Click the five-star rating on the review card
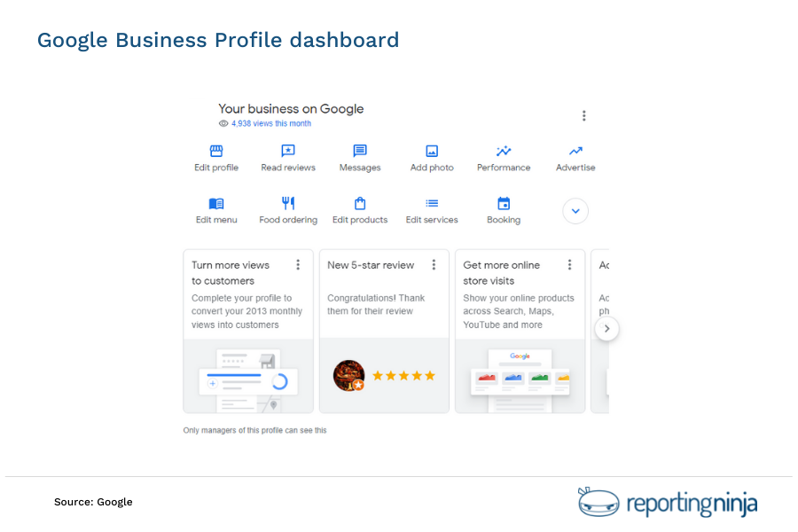 [403, 375]
